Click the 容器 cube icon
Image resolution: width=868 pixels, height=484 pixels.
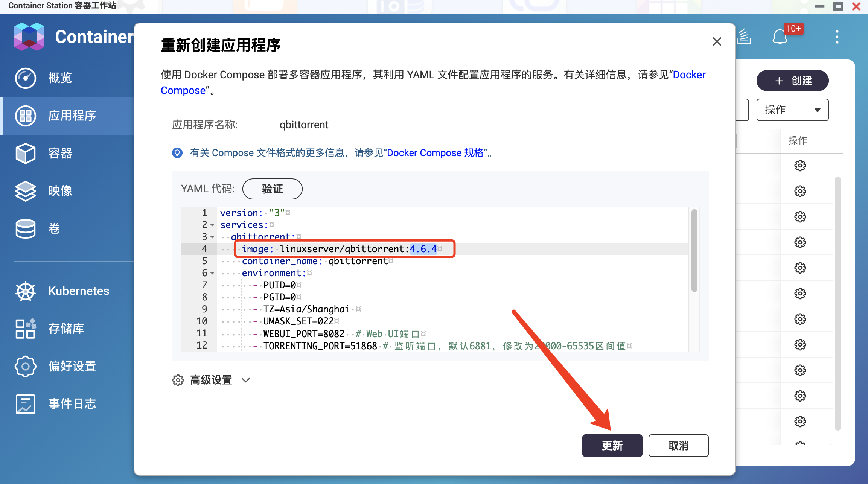26,153
